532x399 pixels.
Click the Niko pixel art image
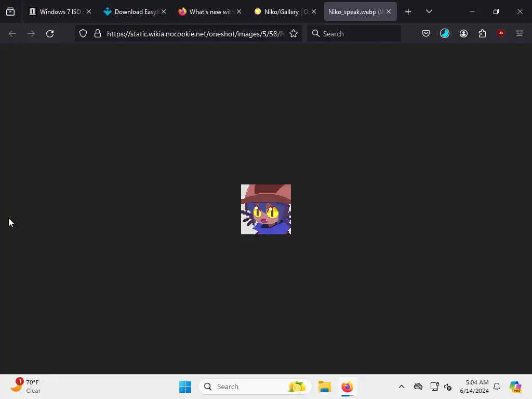click(x=266, y=209)
